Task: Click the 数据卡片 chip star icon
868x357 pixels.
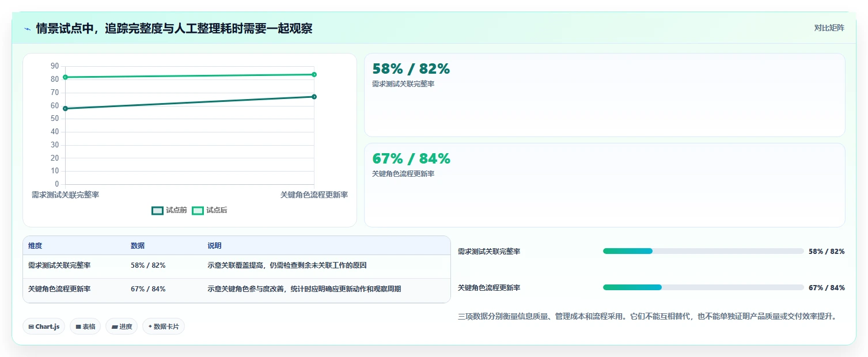Action: pyautogui.click(x=150, y=326)
